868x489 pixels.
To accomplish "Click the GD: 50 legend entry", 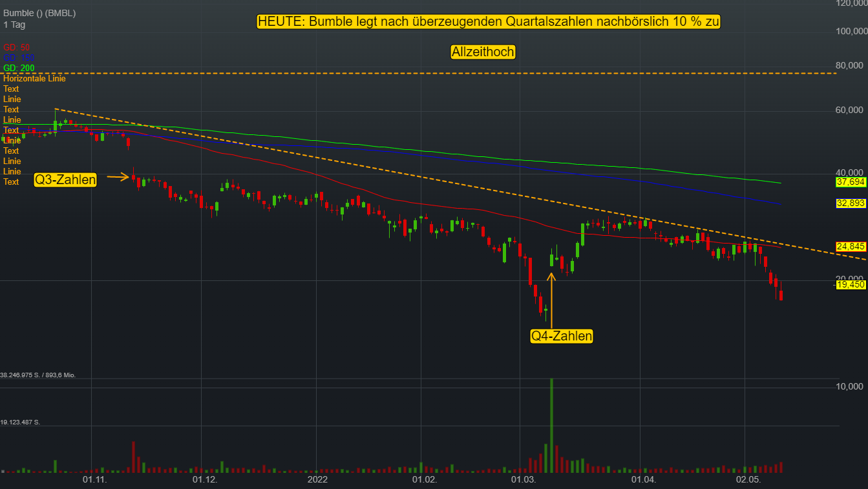I will (17, 47).
